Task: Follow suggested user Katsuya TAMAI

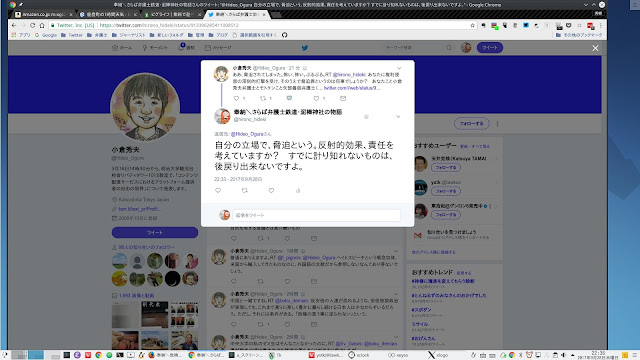Action: [x=446, y=167]
